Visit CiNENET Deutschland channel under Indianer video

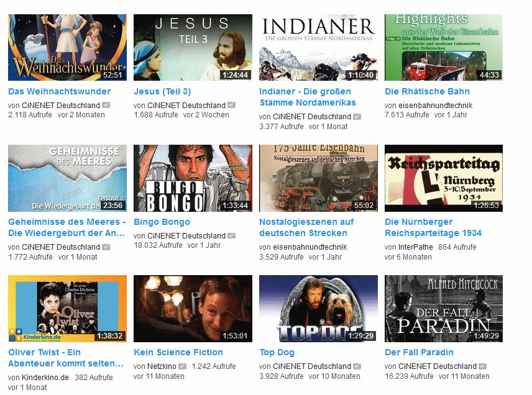312,117
